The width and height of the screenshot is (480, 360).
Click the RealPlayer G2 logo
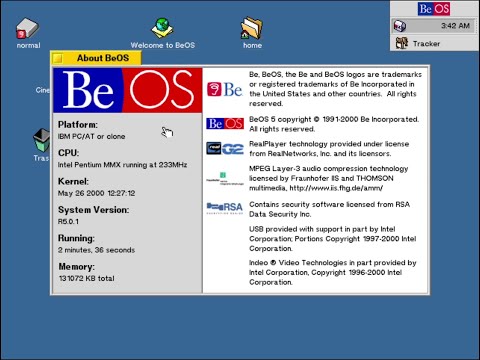pos(225,148)
